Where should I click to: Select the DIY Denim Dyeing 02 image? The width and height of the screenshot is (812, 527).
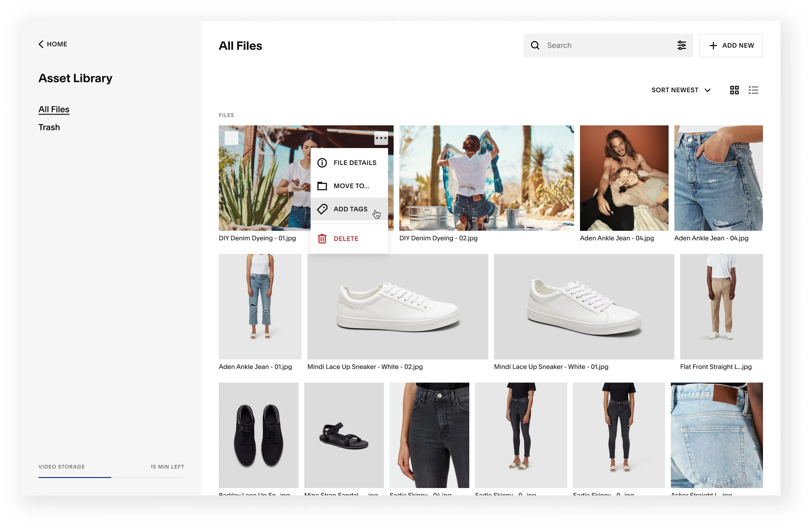pyautogui.click(x=486, y=178)
